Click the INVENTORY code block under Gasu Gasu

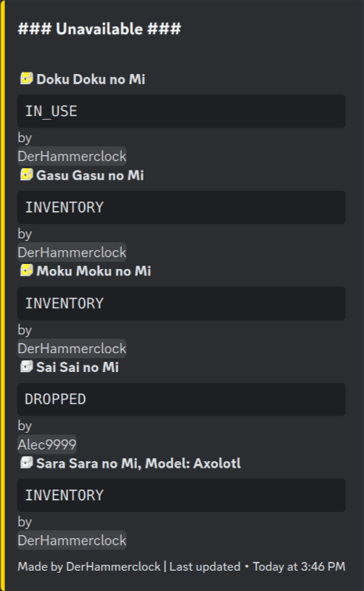coord(181,207)
